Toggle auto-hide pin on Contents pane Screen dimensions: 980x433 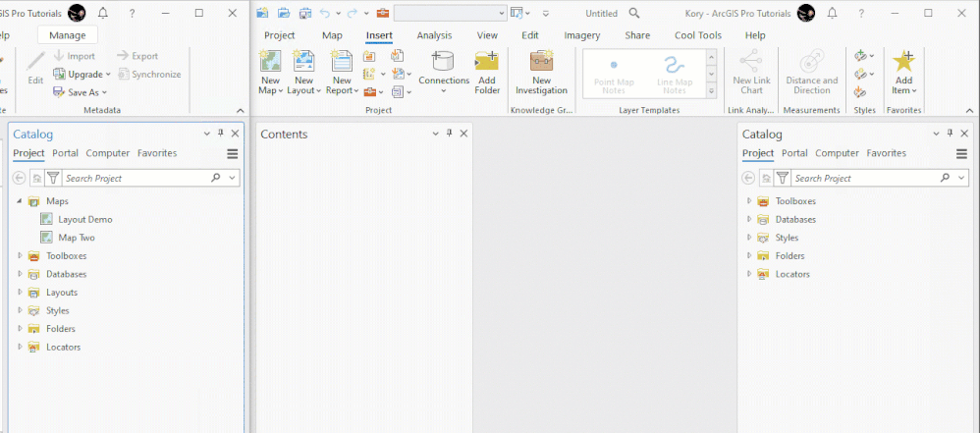tap(449, 134)
